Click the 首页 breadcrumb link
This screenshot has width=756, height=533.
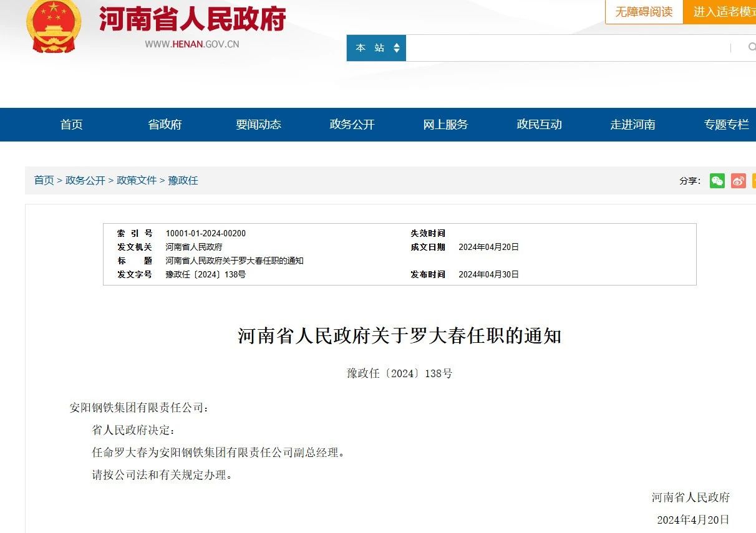44,180
